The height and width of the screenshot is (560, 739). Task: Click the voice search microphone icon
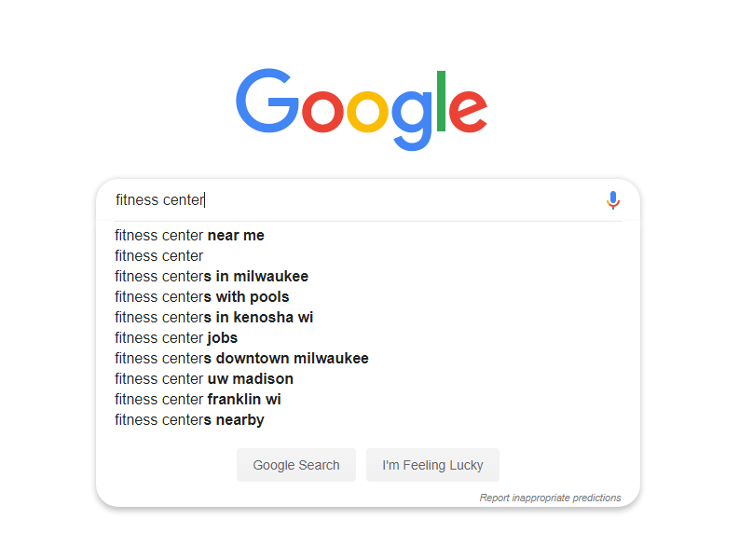612,200
